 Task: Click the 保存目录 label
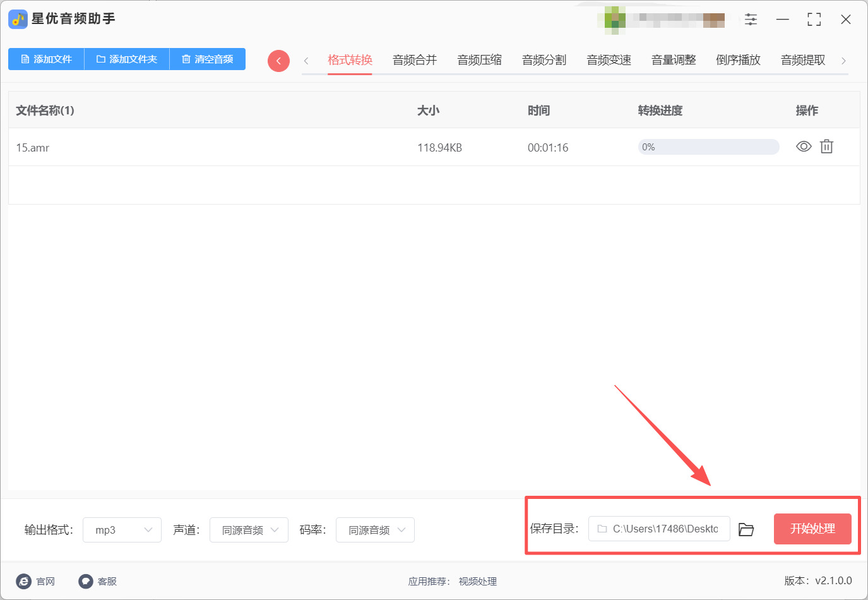pyautogui.click(x=554, y=529)
